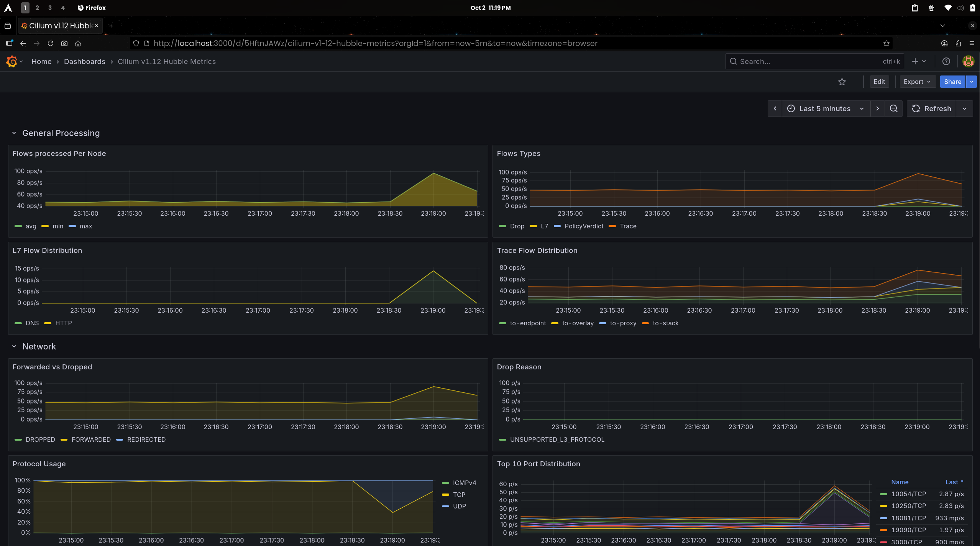Open user profile avatar menu
Image resolution: width=980 pixels, height=546 pixels.
[968, 61]
